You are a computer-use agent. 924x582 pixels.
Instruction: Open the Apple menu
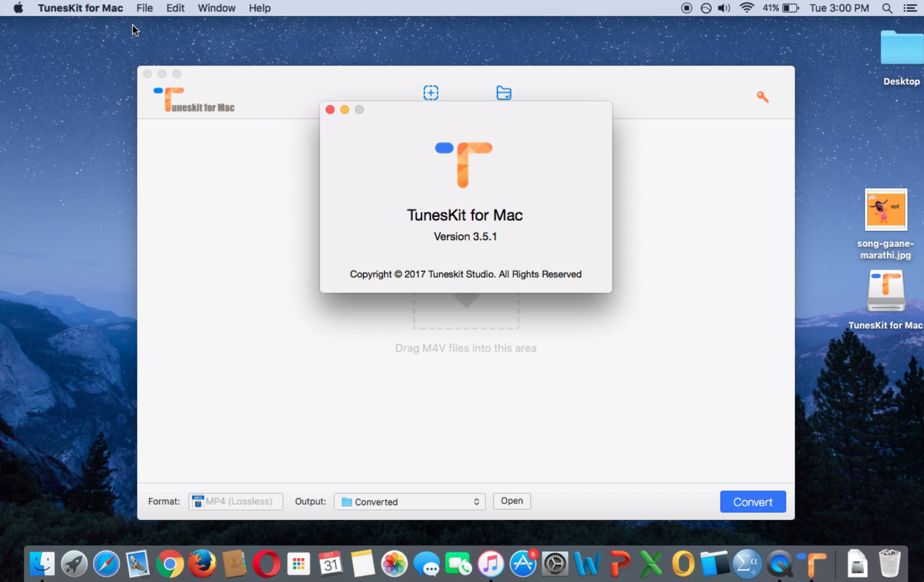click(18, 8)
